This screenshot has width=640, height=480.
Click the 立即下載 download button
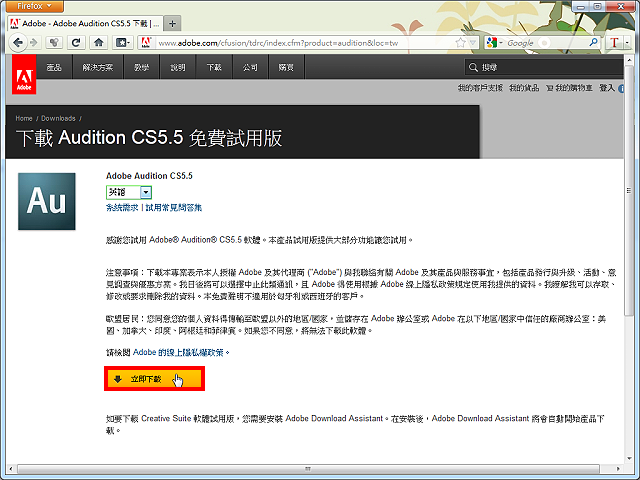[154, 379]
